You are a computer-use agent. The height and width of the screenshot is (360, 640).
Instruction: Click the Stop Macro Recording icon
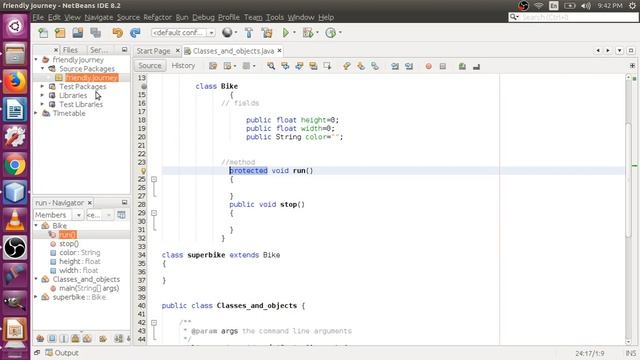coord(443,66)
